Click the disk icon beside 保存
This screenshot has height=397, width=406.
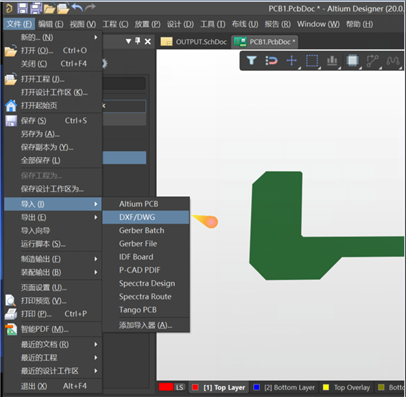(11, 121)
